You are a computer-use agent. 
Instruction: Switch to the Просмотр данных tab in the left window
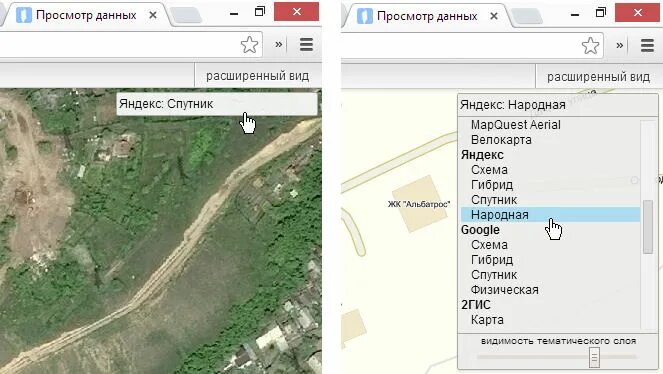(86, 16)
